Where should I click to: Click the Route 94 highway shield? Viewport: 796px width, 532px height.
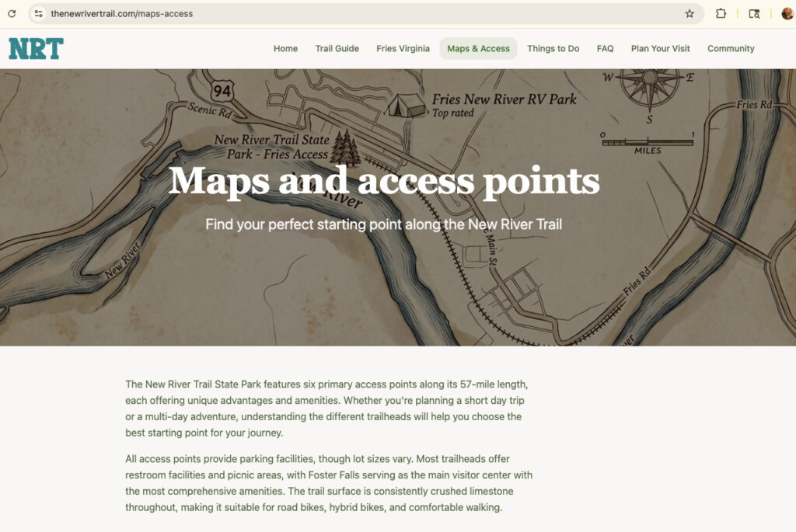[223, 90]
